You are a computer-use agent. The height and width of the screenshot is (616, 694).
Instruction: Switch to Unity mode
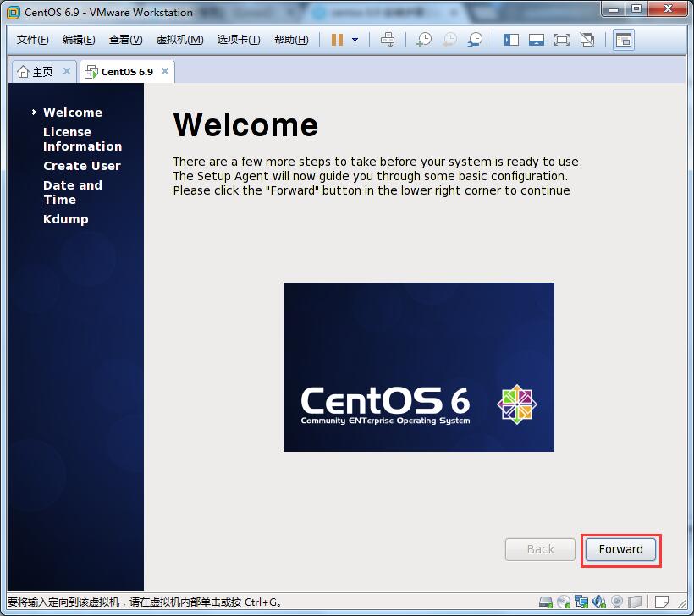587,41
